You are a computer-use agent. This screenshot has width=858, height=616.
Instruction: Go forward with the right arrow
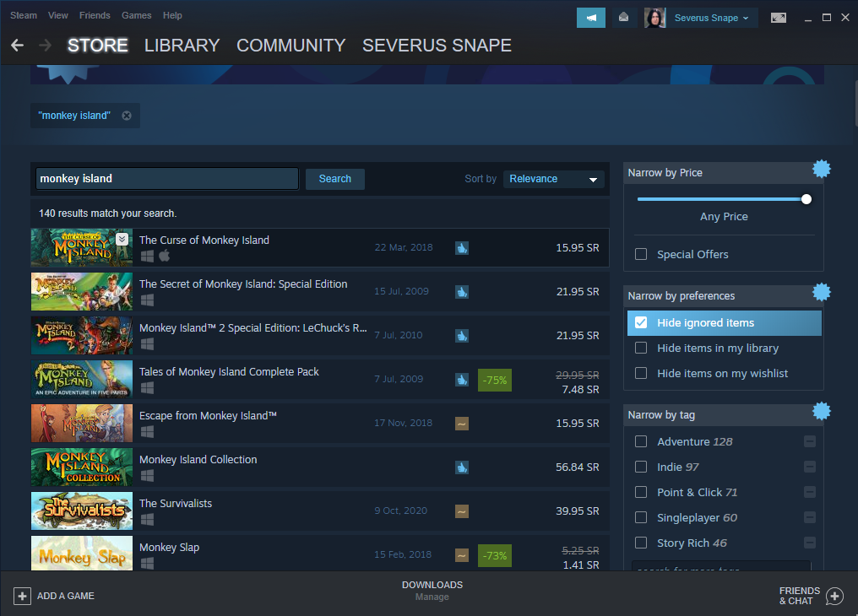click(46, 45)
